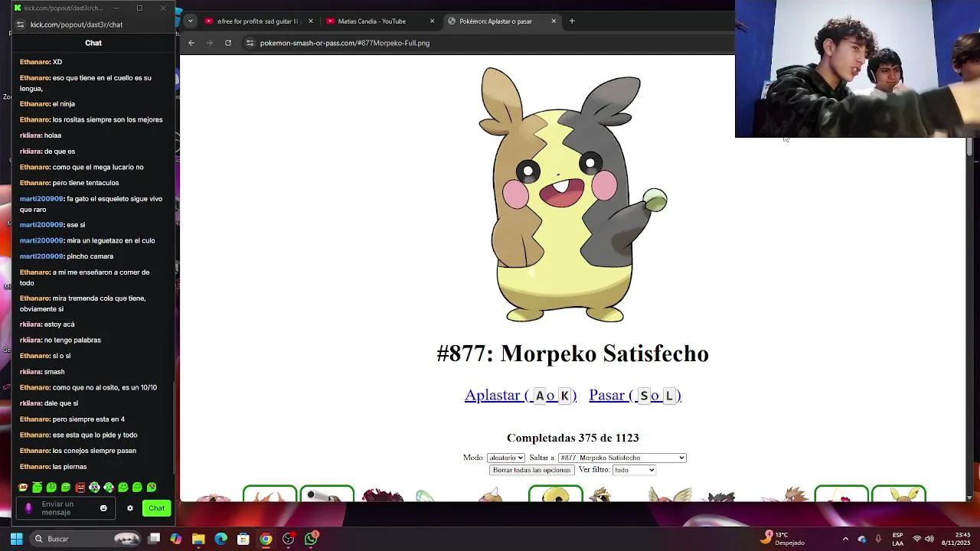Open a new browser tab
Image resolution: width=980 pixels, height=551 pixels.
[x=572, y=21]
